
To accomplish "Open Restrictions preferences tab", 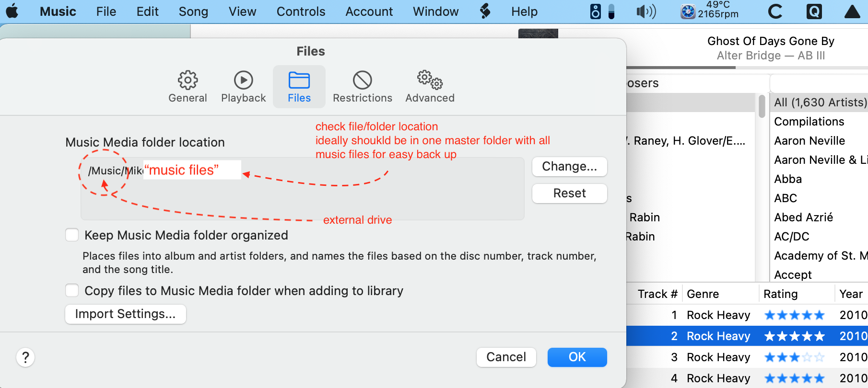I will point(363,87).
